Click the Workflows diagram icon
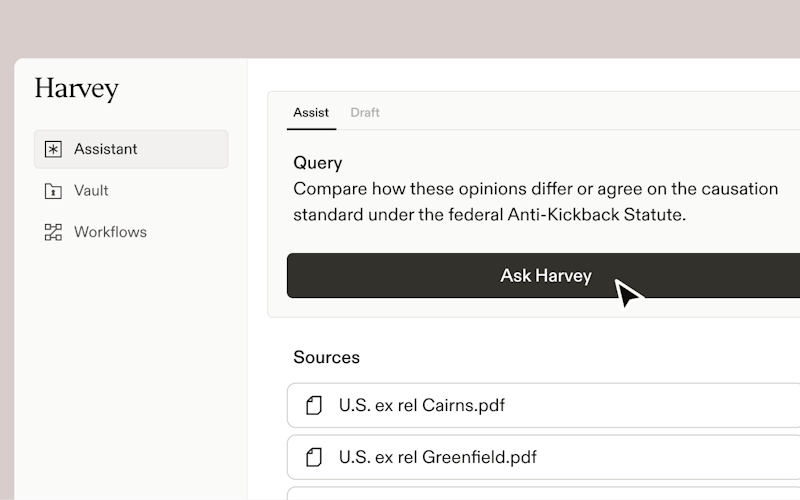This screenshot has width=800, height=500. click(x=53, y=232)
